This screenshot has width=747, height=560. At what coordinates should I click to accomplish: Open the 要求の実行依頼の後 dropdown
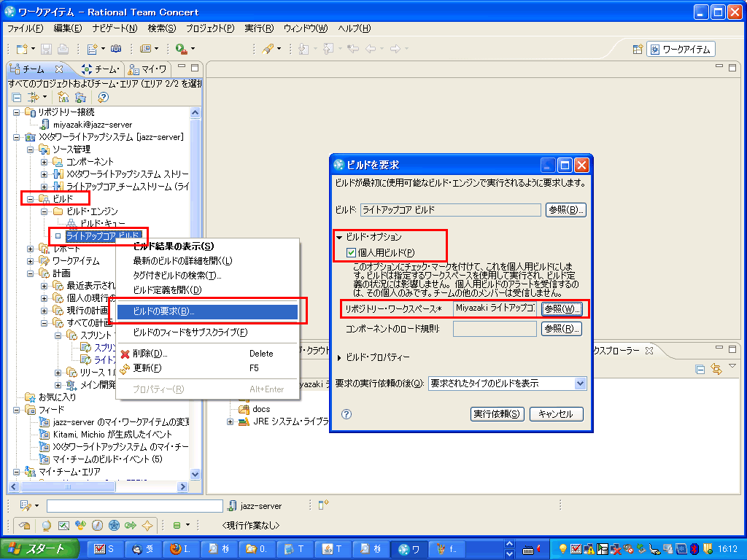[580, 384]
